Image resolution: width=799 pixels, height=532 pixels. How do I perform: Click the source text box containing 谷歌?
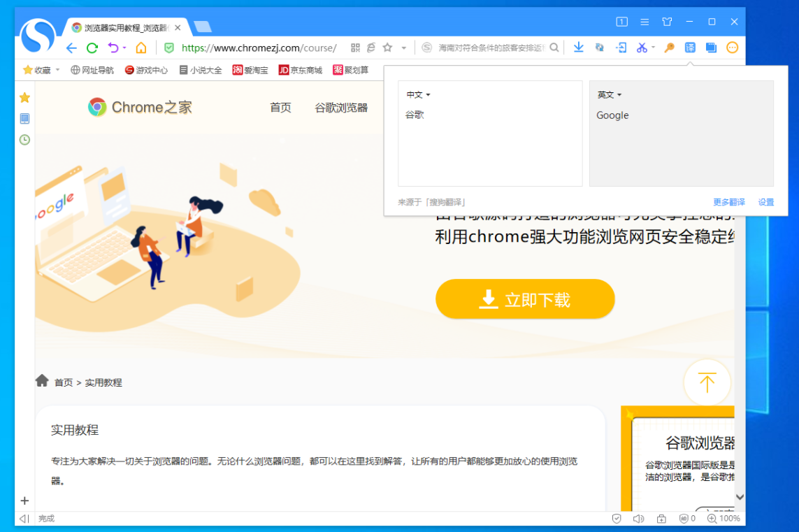tap(490, 134)
